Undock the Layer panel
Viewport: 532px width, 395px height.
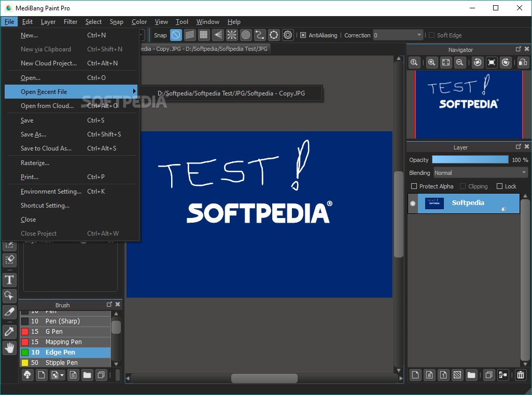tap(518, 147)
